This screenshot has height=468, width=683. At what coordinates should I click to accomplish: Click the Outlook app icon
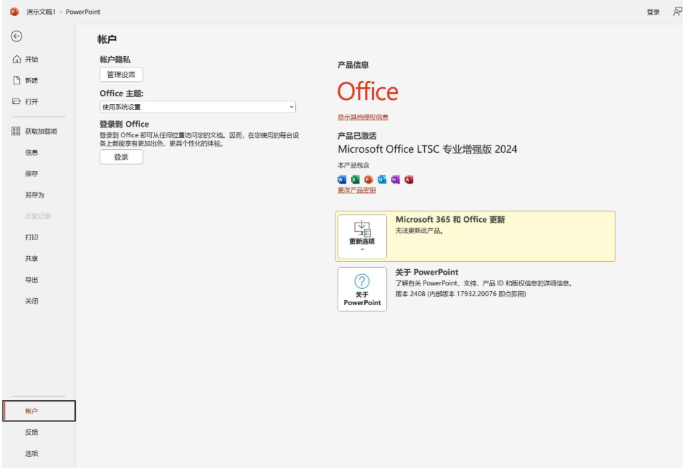382,180
